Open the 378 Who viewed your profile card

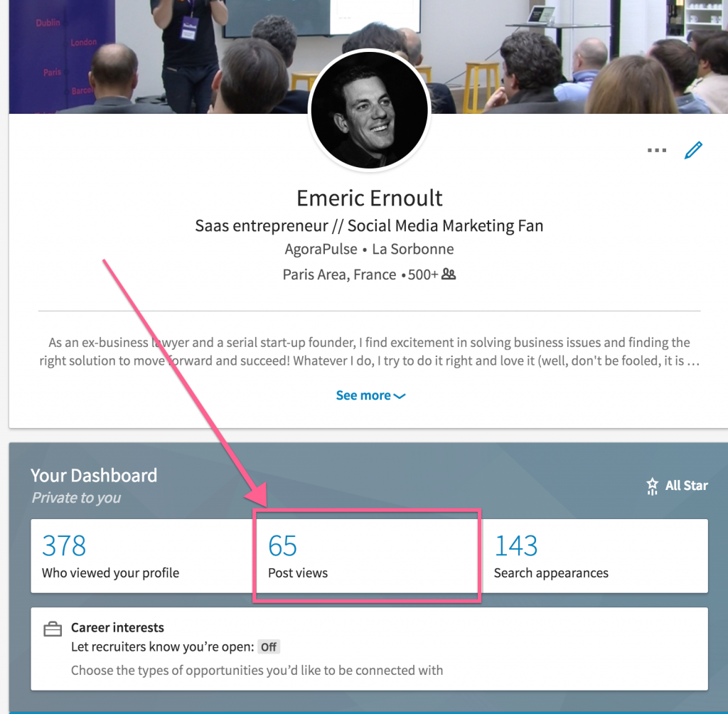142,555
